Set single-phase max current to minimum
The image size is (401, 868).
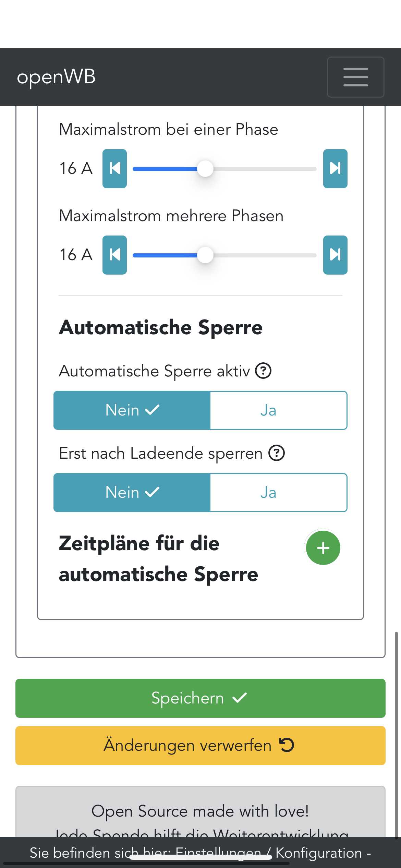point(114,169)
